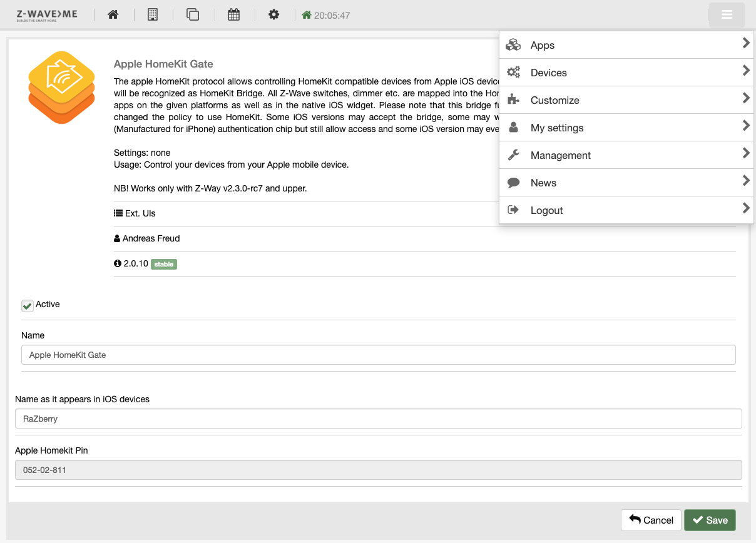Click the clock time 20:05:47
Viewport: 756px width, 543px height.
click(332, 15)
